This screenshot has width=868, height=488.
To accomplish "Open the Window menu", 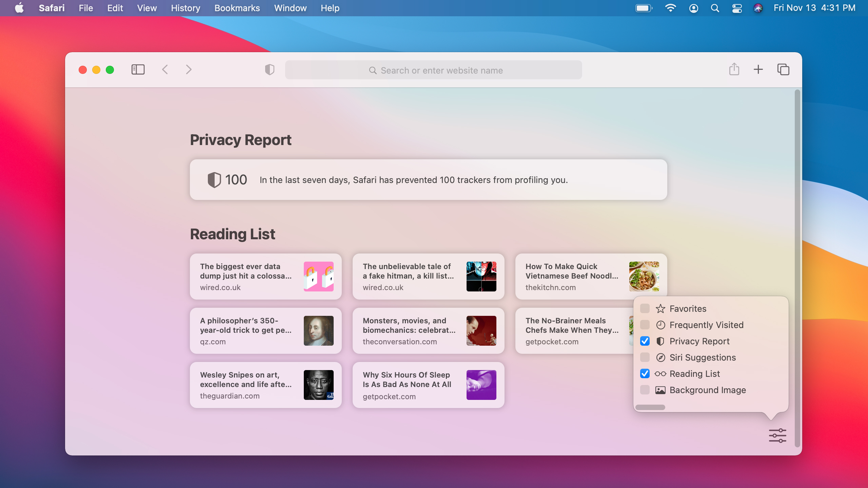I will (290, 8).
